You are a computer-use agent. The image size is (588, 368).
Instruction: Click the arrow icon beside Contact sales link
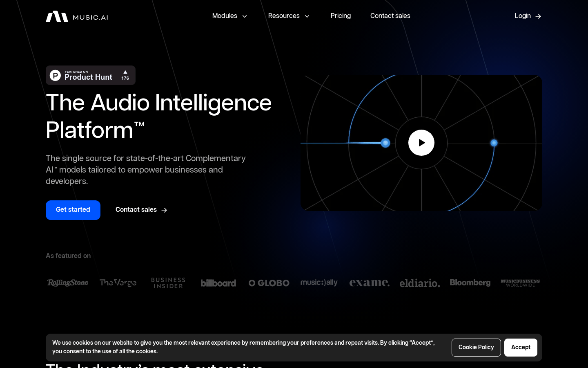(x=164, y=210)
